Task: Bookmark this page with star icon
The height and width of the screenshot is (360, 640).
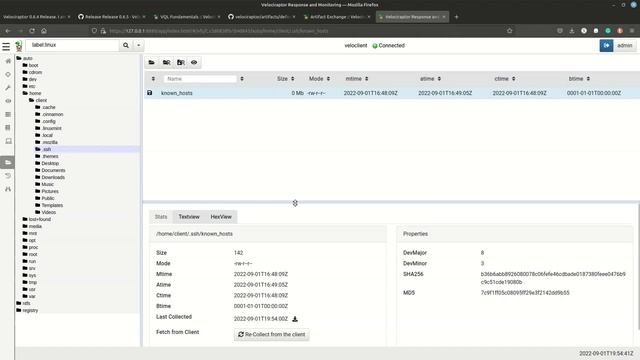Action: 509,31
